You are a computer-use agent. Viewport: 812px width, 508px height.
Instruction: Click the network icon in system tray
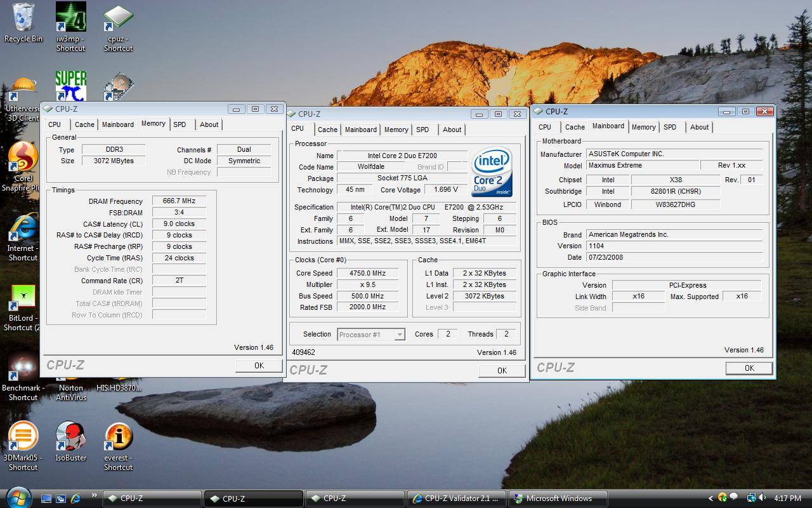click(752, 498)
